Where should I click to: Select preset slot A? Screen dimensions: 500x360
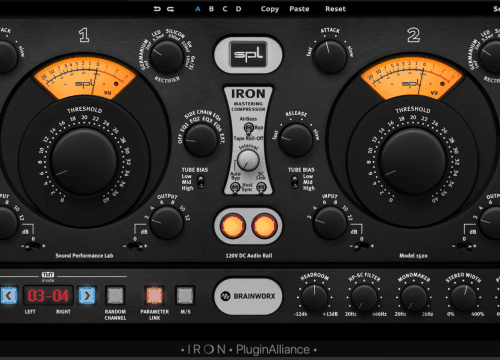pyautogui.click(x=198, y=9)
